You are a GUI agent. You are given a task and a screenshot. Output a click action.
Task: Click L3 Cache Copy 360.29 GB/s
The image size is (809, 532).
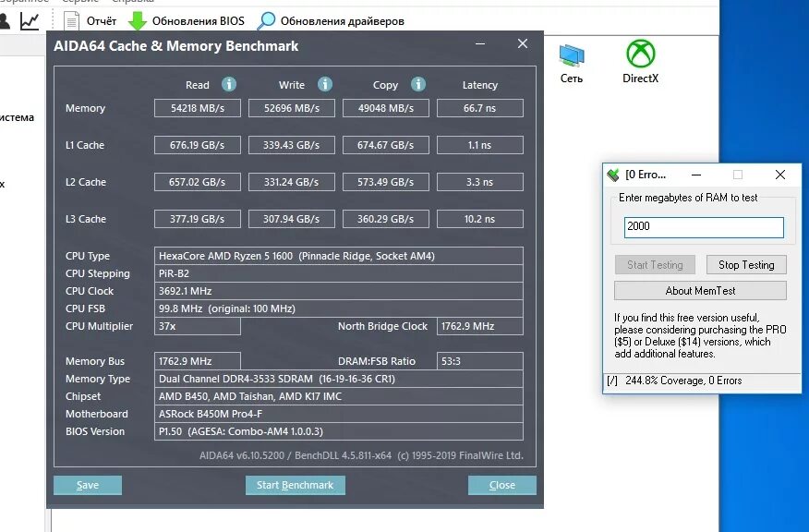(386, 219)
